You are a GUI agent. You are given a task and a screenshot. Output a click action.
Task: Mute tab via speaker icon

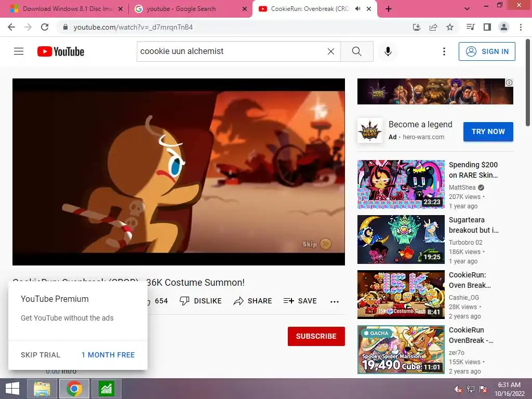point(357,9)
